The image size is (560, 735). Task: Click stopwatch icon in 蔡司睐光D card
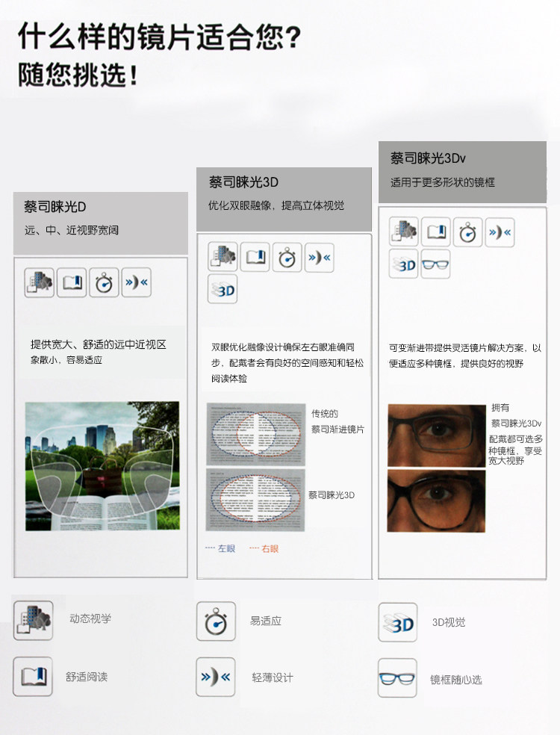click(x=104, y=282)
